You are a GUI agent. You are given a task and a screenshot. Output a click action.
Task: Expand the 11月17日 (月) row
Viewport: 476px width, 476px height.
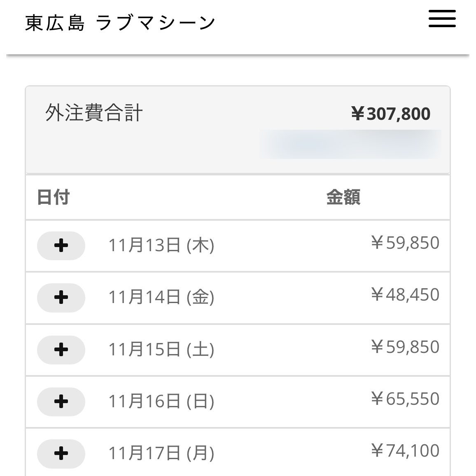(x=61, y=453)
